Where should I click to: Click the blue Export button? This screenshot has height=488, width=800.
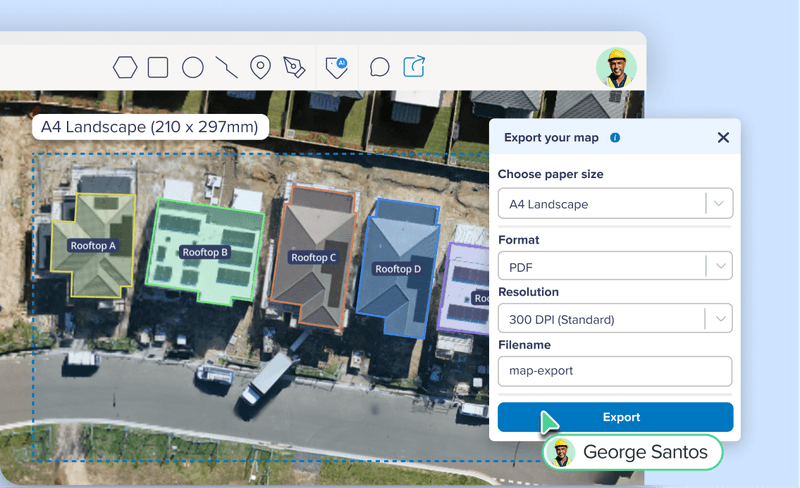pyautogui.click(x=615, y=417)
